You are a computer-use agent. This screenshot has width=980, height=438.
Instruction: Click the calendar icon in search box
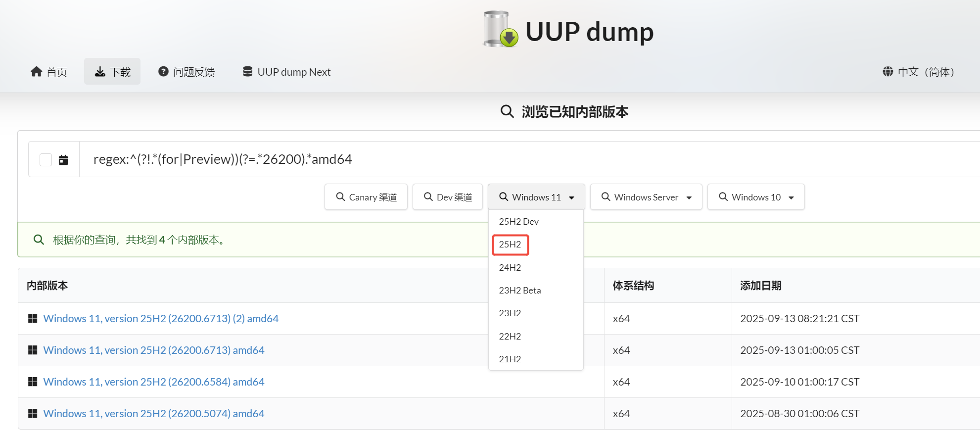63,160
